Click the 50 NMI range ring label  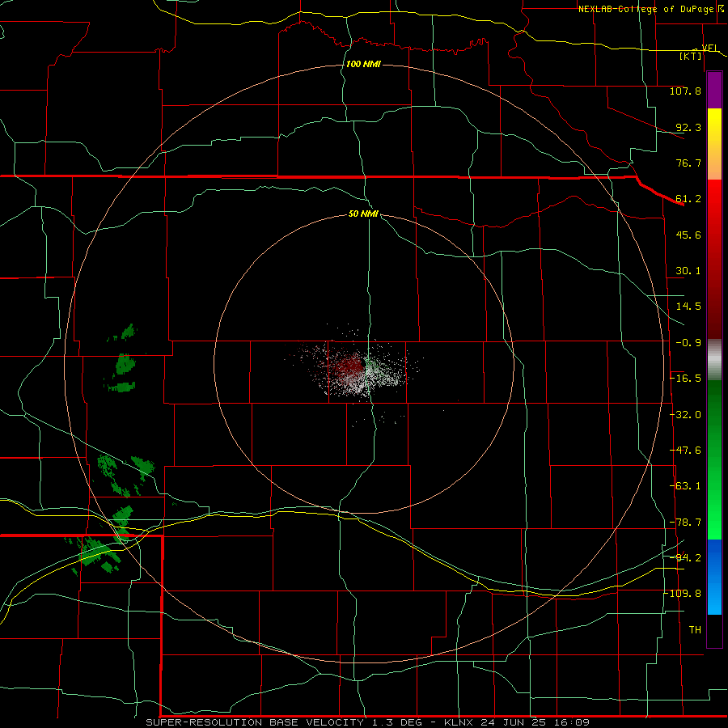363,214
